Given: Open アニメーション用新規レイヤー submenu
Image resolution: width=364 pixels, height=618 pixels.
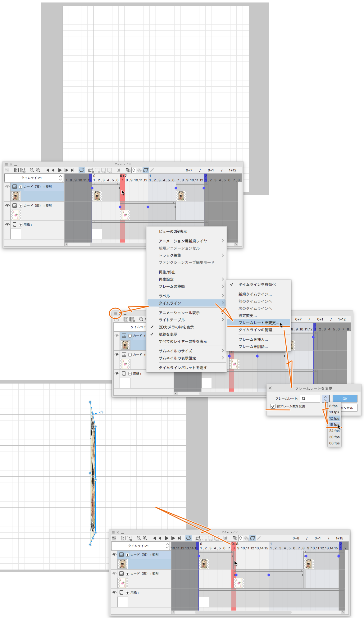Looking at the screenshot, I should tap(186, 241).
